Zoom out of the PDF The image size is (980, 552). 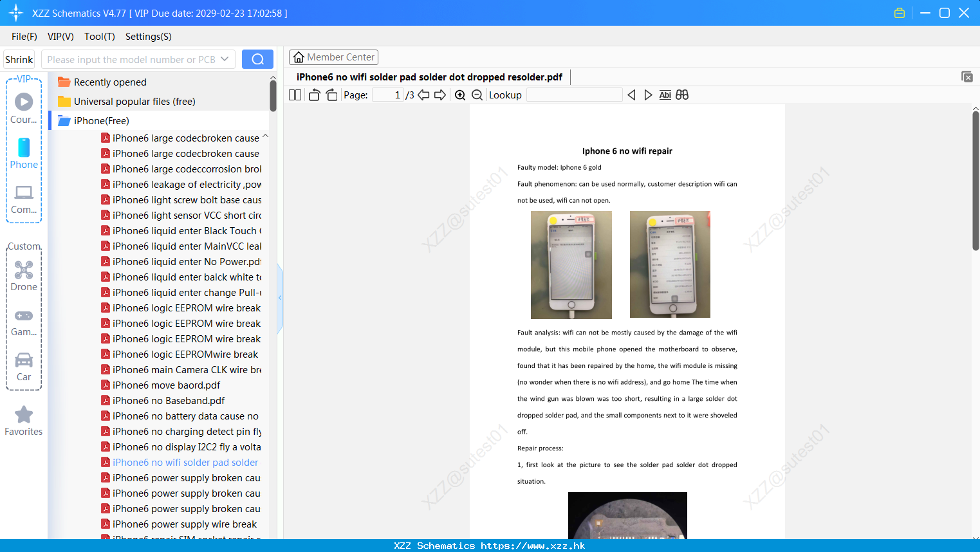click(477, 95)
